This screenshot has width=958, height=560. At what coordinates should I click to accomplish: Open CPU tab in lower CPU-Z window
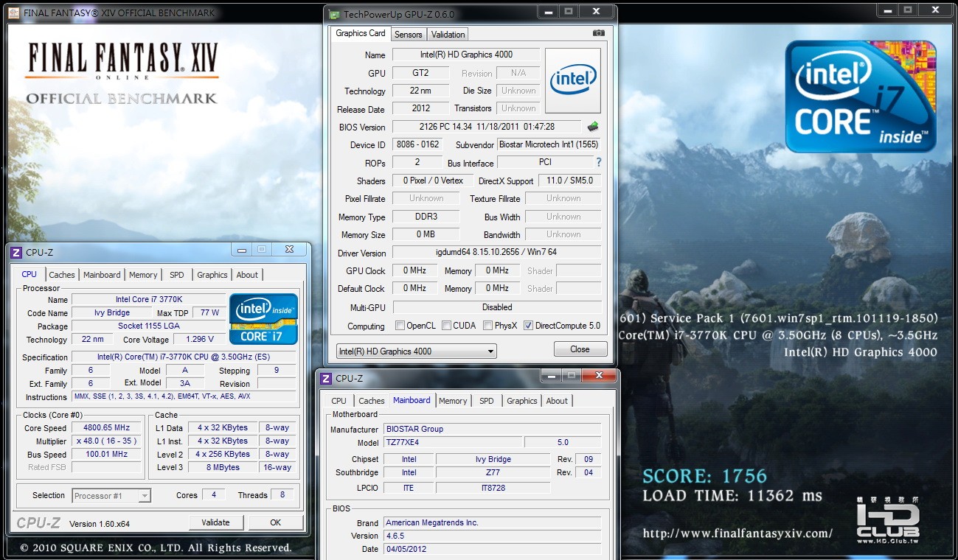339,401
